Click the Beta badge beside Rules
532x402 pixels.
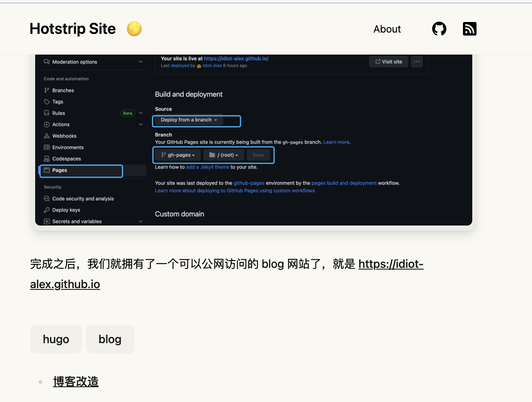(x=127, y=113)
